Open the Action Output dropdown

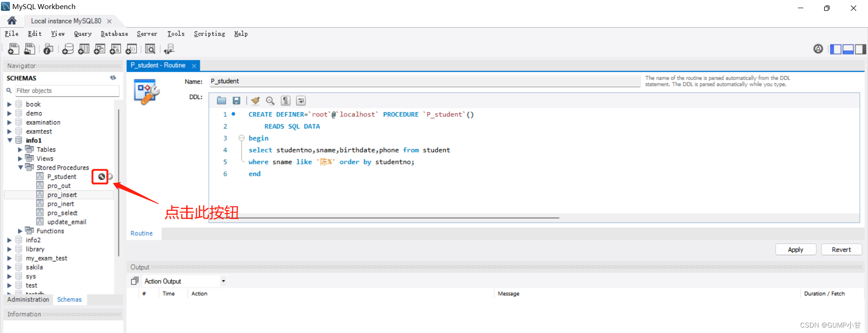tap(223, 281)
